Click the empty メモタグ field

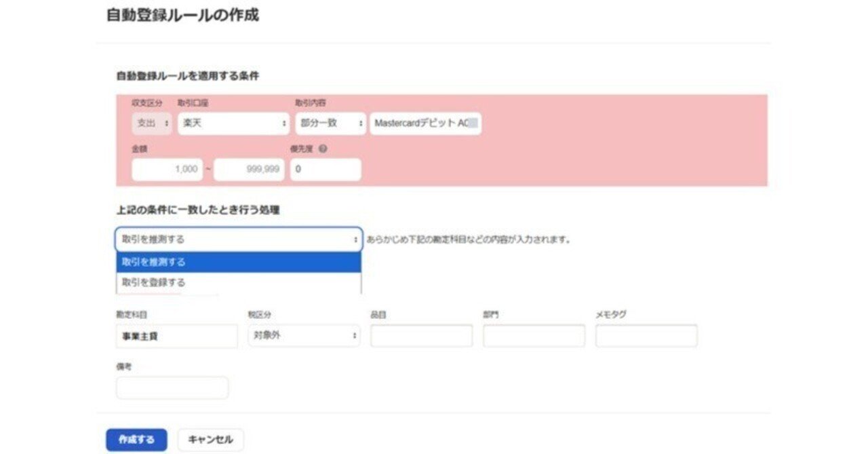pyautogui.click(x=646, y=335)
